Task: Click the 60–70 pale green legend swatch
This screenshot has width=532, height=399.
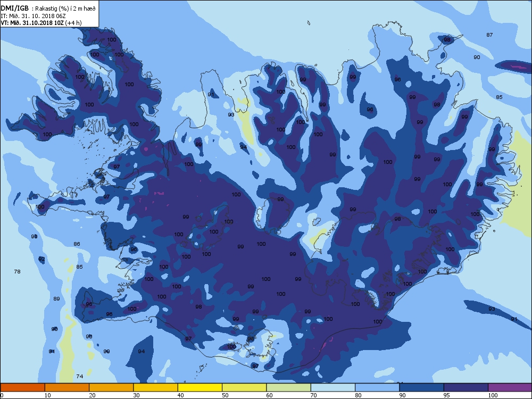Action: (x=289, y=387)
